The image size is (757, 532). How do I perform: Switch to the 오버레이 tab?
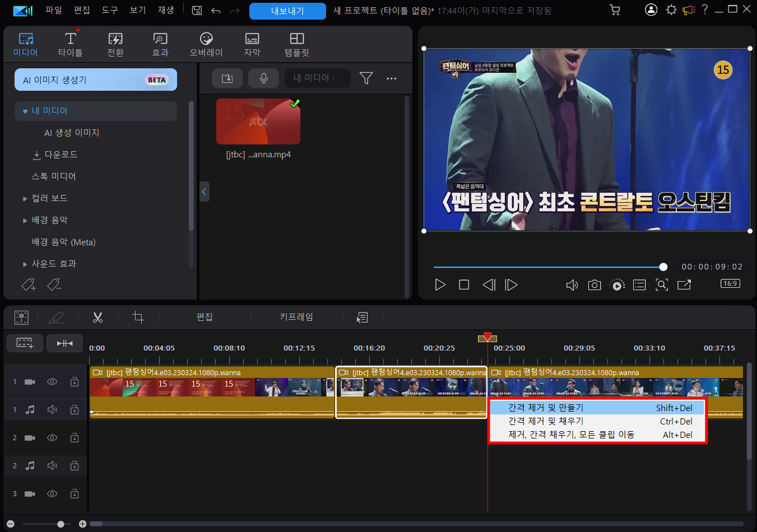click(206, 45)
